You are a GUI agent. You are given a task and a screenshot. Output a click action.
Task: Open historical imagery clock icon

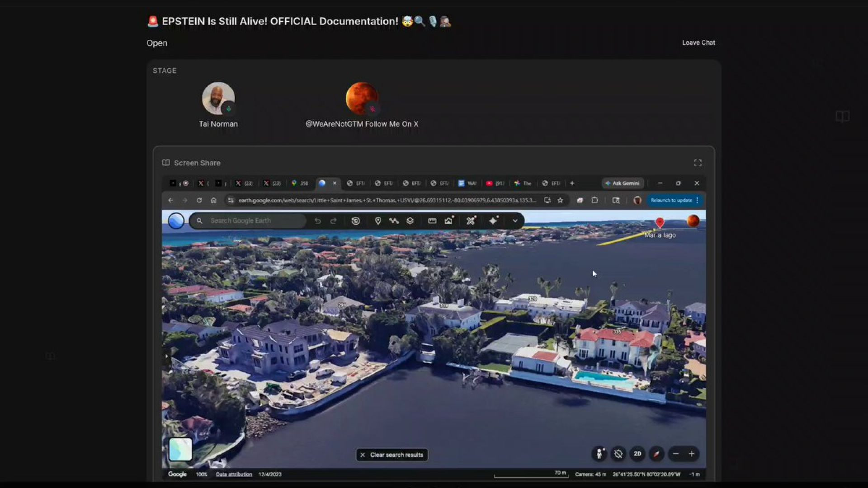coord(356,221)
